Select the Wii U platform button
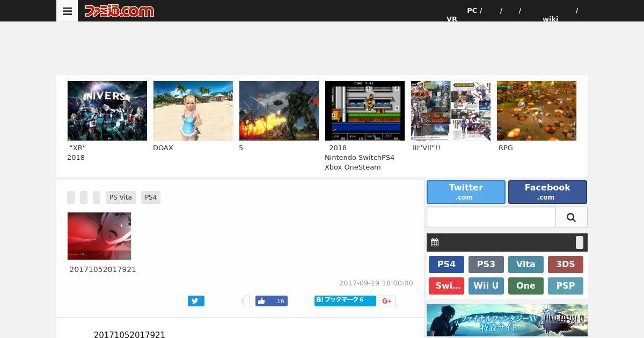Viewport: 644px width, 338px height. click(x=486, y=286)
